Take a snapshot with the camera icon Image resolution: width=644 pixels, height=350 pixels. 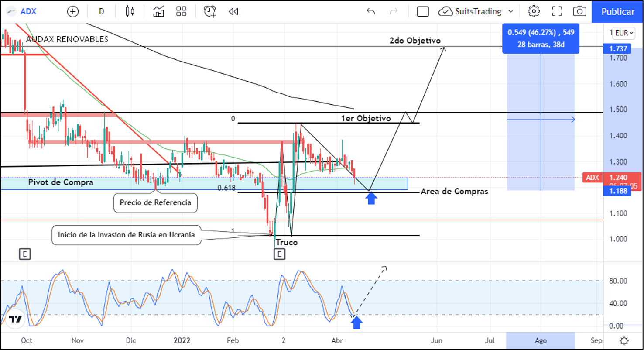(579, 12)
